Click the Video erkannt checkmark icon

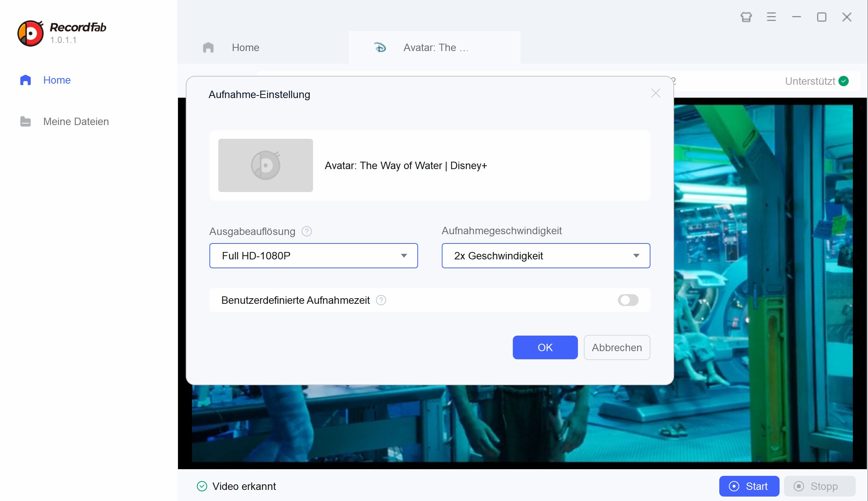(202, 486)
